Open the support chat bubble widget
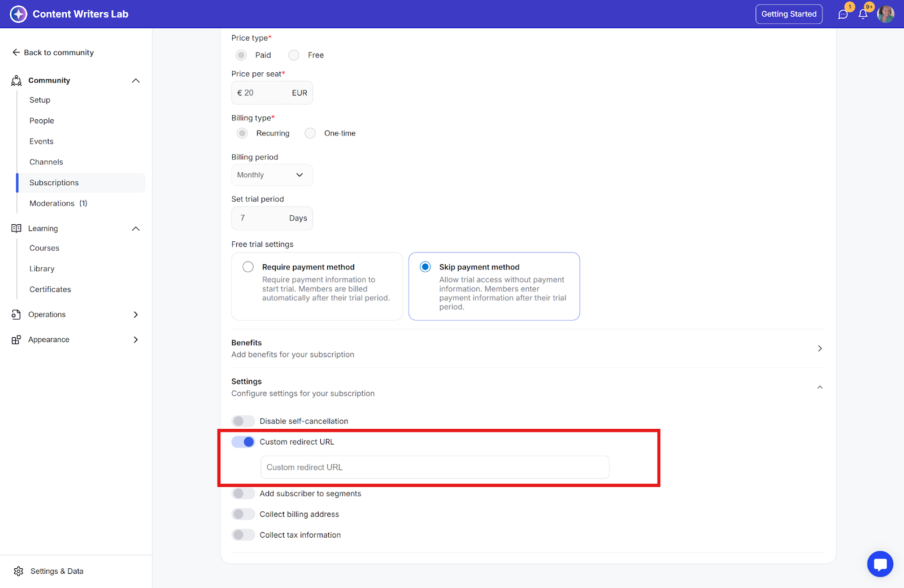This screenshot has height=588, width=904. (x=880, y=564)
